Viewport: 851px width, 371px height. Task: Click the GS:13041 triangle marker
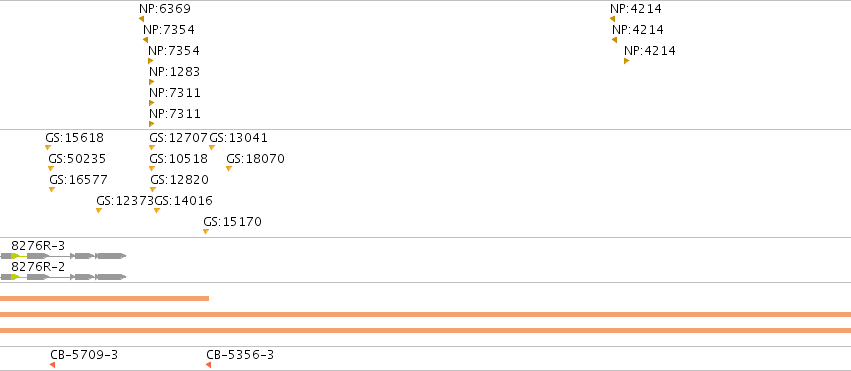point(212,148)
